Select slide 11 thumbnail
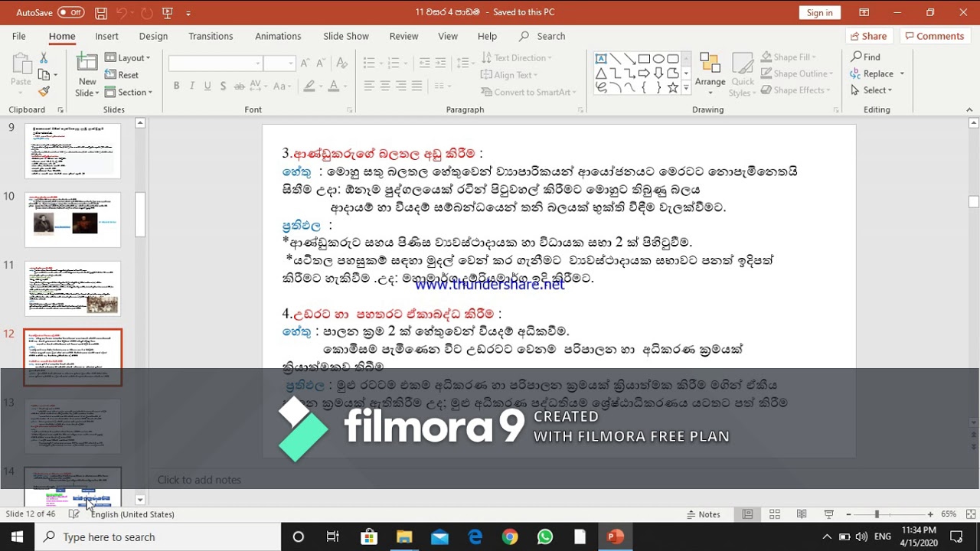 click(73, 289)
